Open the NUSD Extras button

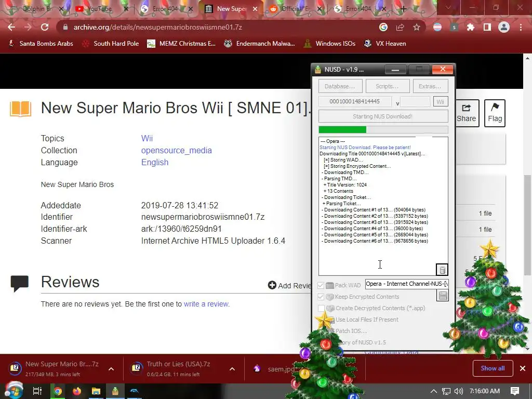click(431, 86)
